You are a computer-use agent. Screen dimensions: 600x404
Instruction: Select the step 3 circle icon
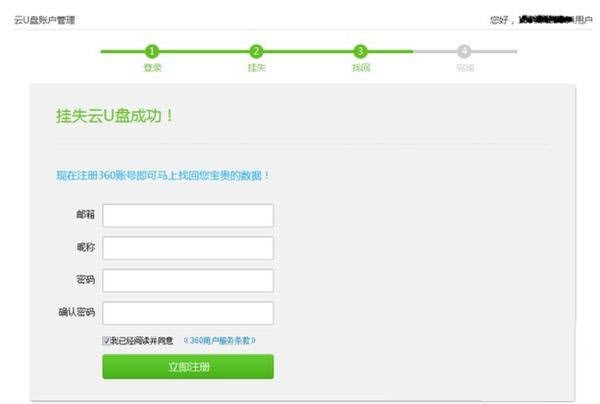point(360,51)
